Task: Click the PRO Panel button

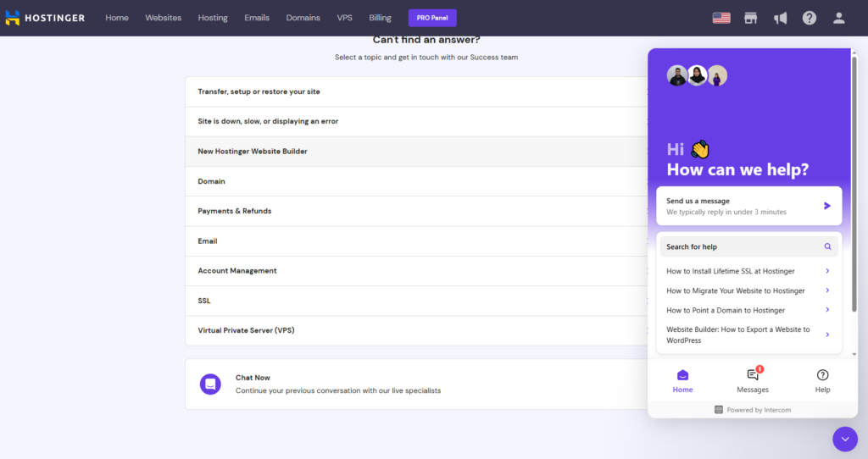Action: [x=432, y=18]
